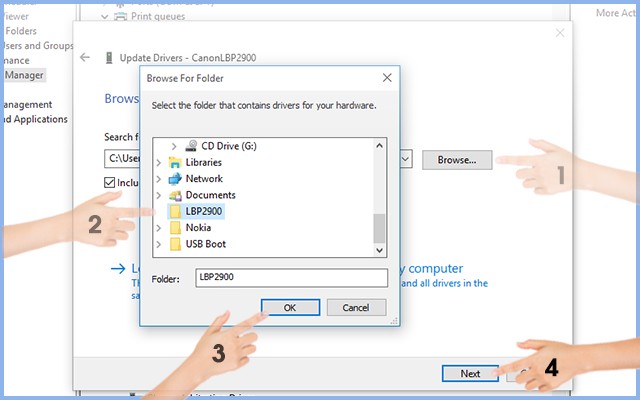Select CD Drive (G:) in tree
640x400 pixels.
229,146
